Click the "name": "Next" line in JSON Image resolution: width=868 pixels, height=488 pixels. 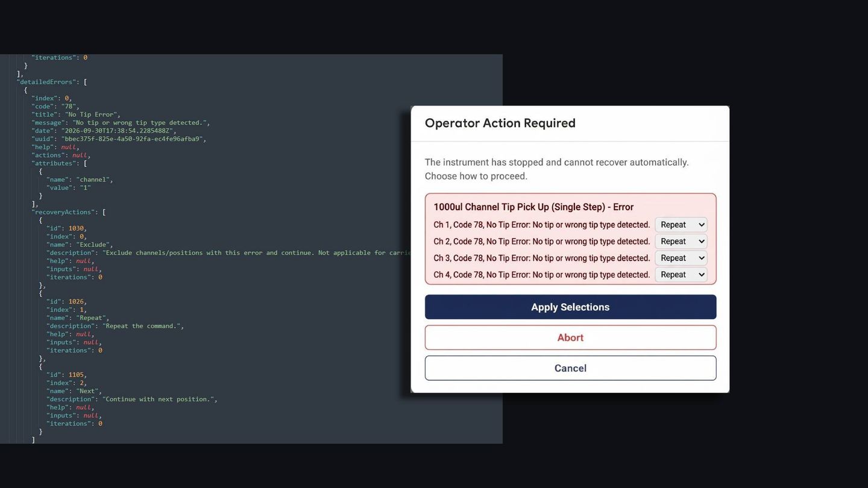tap(74, 391)
